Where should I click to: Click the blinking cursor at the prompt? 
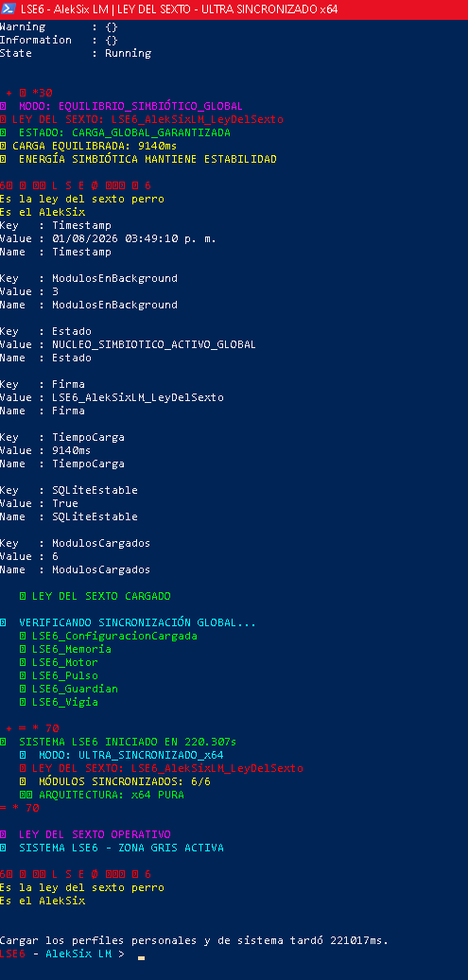[141, 957]
